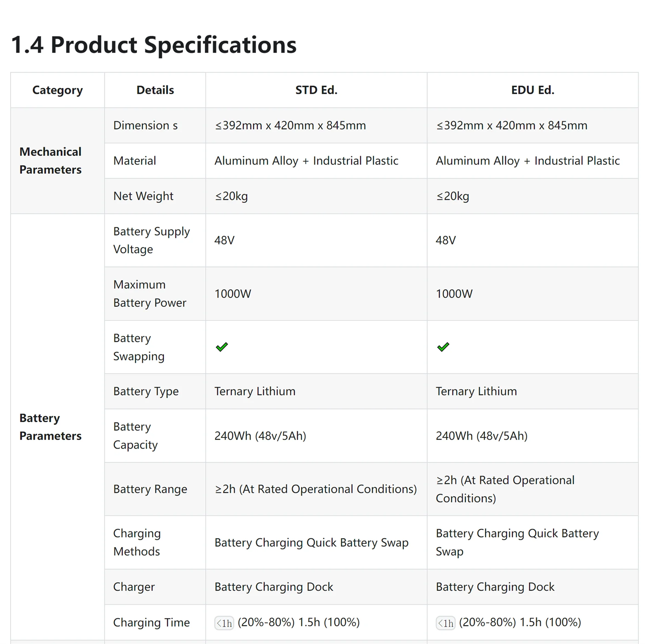Click the STD Ed. Battery Swapping checkmark
This screenshot has width=648, height=644.
pos(222,347)
